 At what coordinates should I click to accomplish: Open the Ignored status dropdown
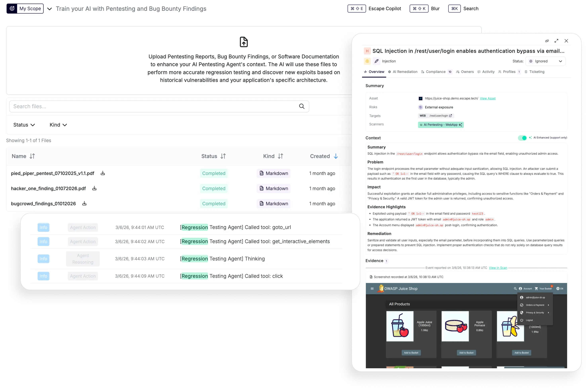tap(545, 61)
